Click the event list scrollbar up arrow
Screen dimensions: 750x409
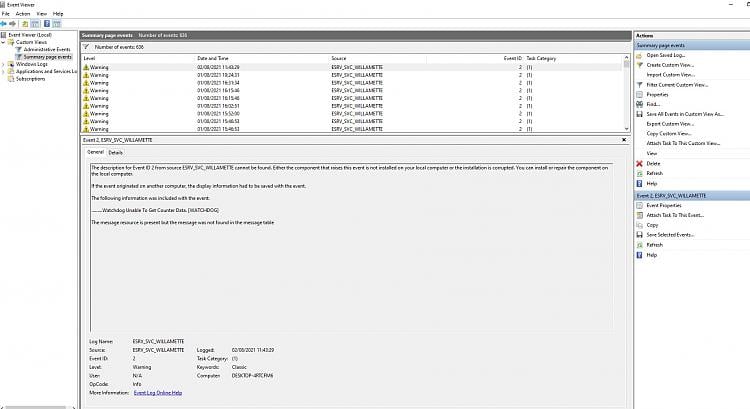[627, 58]
